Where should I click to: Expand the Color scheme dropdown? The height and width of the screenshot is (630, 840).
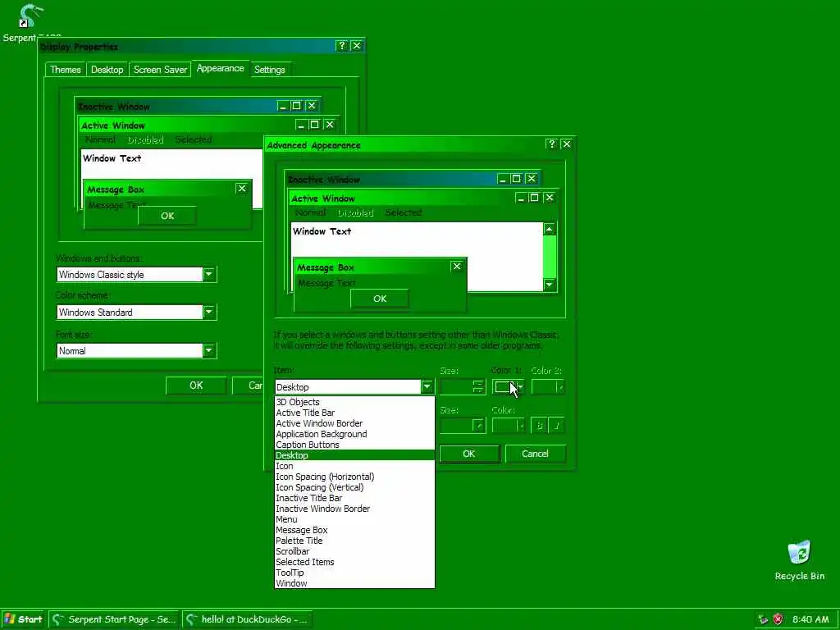[209, 312]
